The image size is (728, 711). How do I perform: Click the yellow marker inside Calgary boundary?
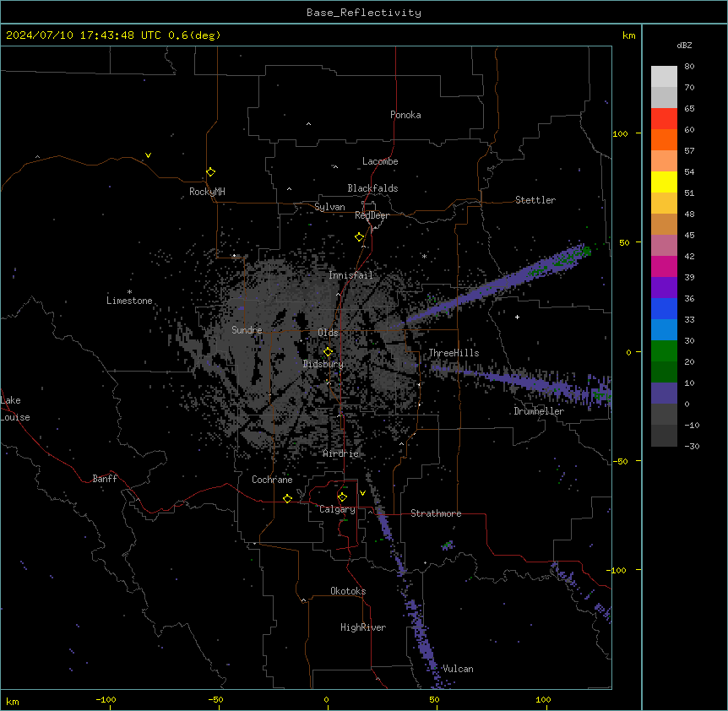342,497
